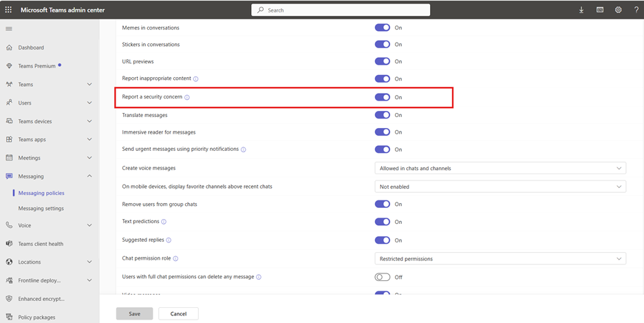Open Enhanced encryption policies page
Viewport: 644px width, 323px height.
(41, 299)
